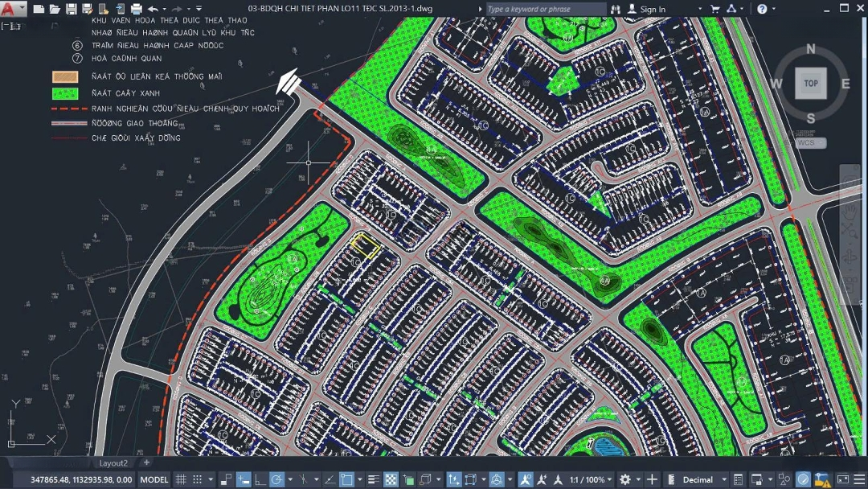Toggle selection cycling icon
Screen dimensions: 868x489
[408, 479]
